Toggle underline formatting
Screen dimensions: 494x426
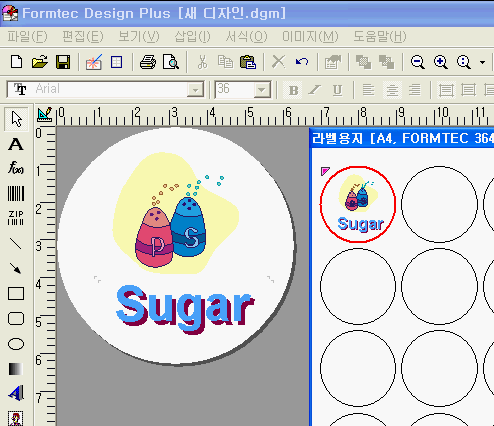coord(337,90)
